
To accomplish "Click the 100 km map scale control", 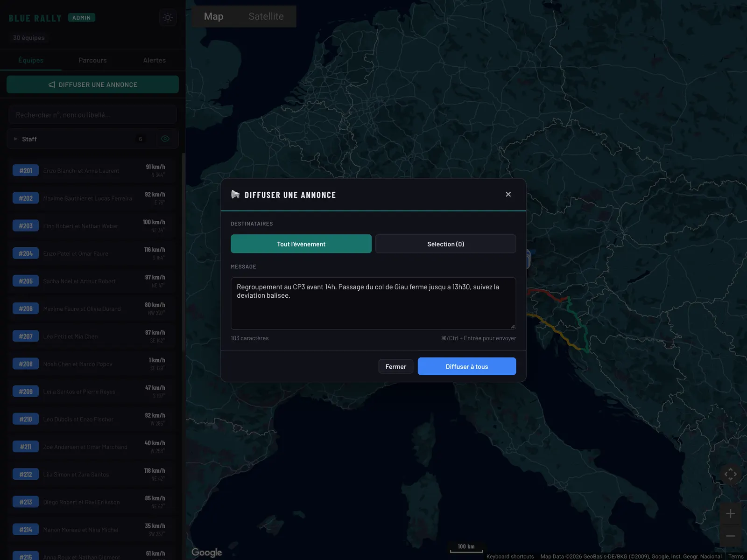I will click(466, 547).
